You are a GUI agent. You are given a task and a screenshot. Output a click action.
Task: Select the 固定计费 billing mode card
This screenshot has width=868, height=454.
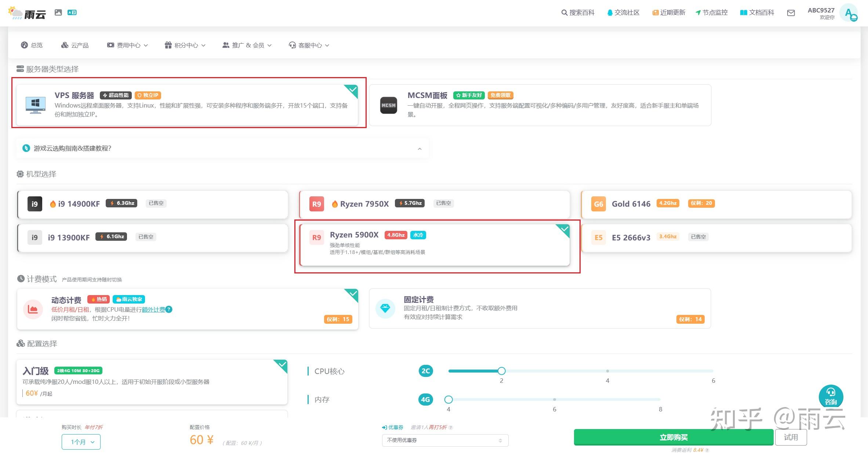(x=540, y=309)
